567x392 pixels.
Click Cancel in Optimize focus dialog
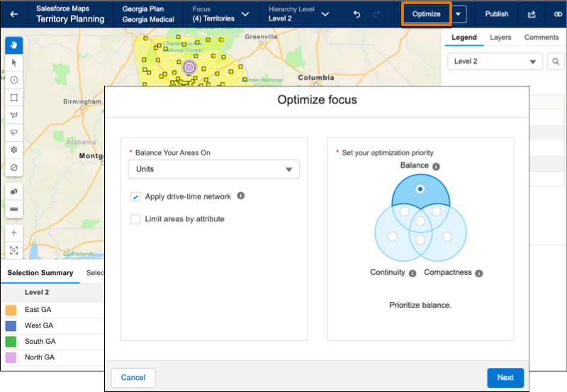coord(133,378)
